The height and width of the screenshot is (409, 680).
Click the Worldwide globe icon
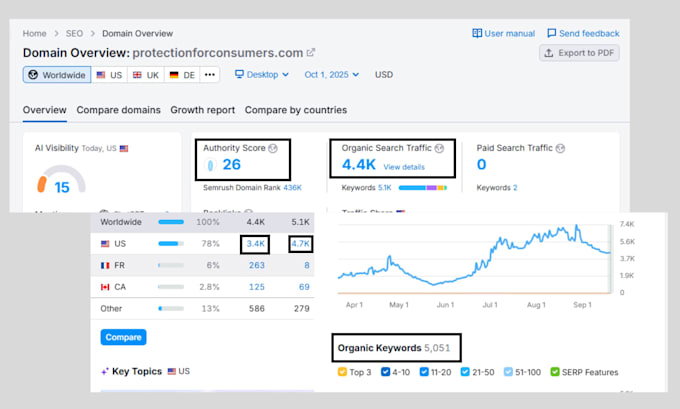(x=33, y=75)
